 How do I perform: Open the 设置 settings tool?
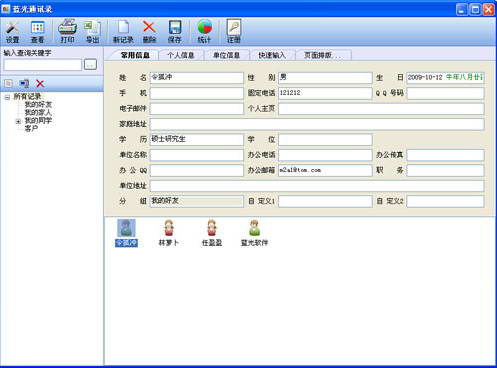coord(12,31)
